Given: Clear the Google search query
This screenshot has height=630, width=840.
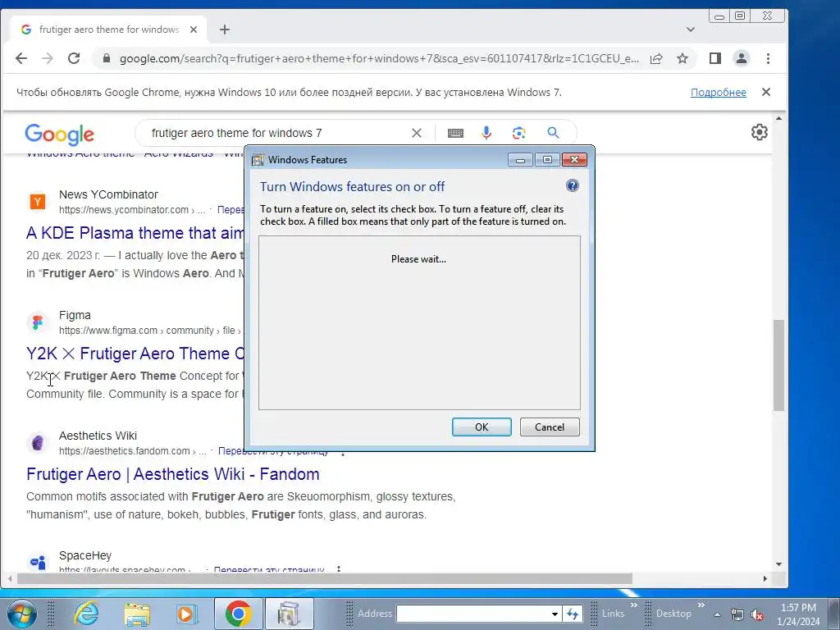Looking at the screenshot, I should pyautogui.click(x=416, y=133).
